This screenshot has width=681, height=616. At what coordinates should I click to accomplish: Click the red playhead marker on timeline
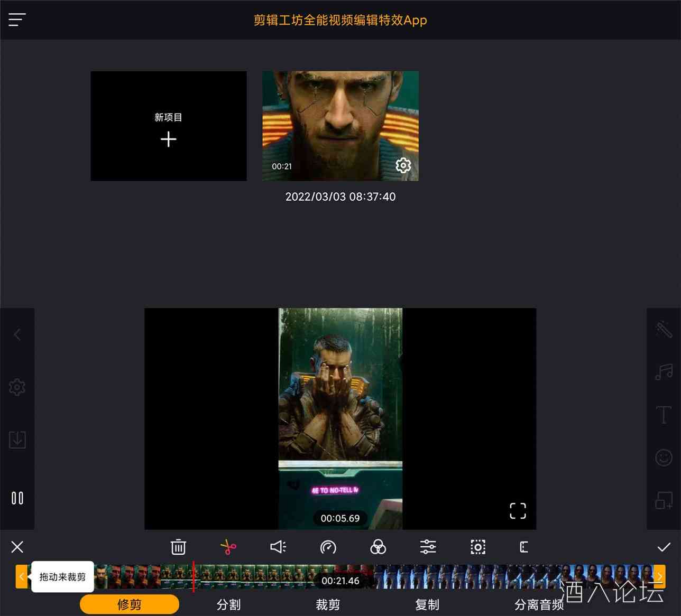click(x=194, y=576)
